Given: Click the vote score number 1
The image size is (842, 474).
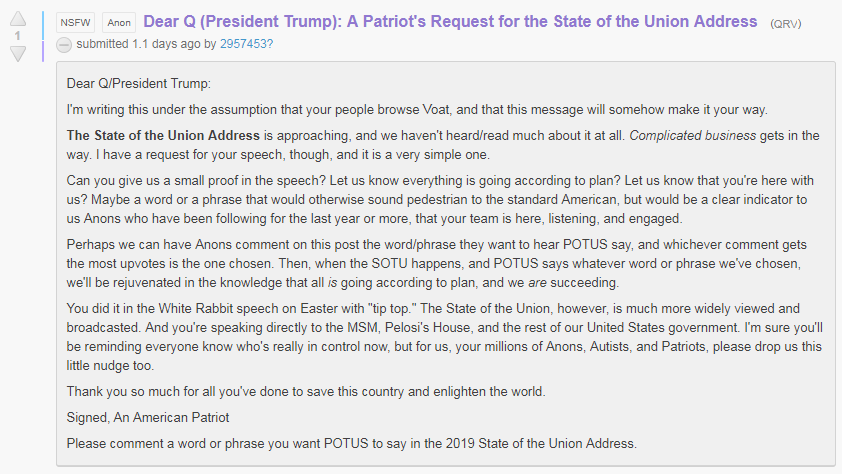Looking at the screenshot, I should click(x=18, y=36).
